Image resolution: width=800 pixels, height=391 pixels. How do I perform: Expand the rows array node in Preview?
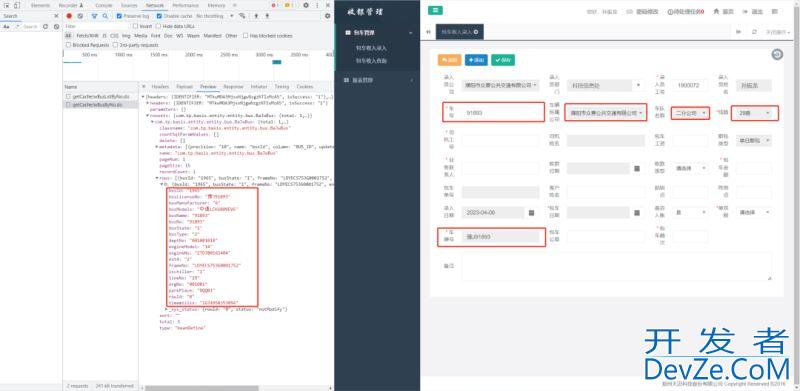(x=157, y=178)
